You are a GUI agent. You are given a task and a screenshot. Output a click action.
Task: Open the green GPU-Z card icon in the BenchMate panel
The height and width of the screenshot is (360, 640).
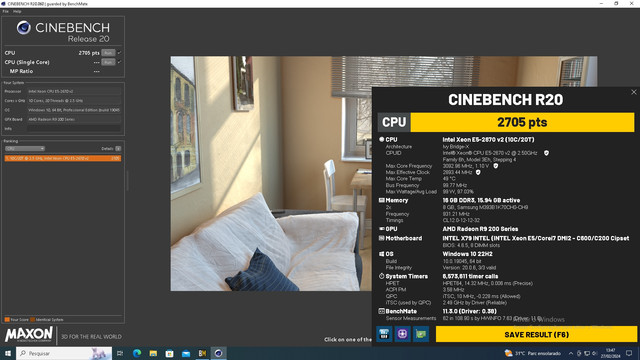click(x=420, y=334)
